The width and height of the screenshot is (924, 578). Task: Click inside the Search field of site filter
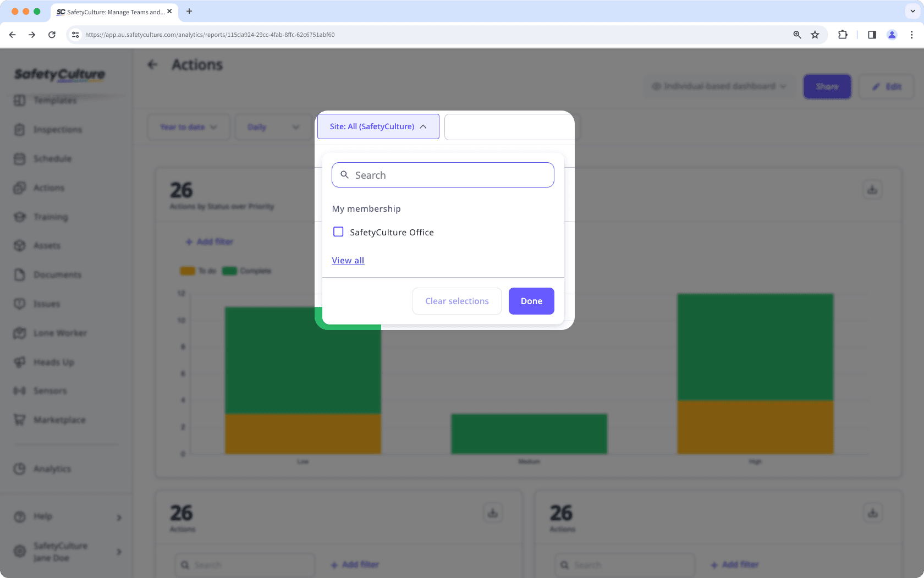tap(443, 174)
